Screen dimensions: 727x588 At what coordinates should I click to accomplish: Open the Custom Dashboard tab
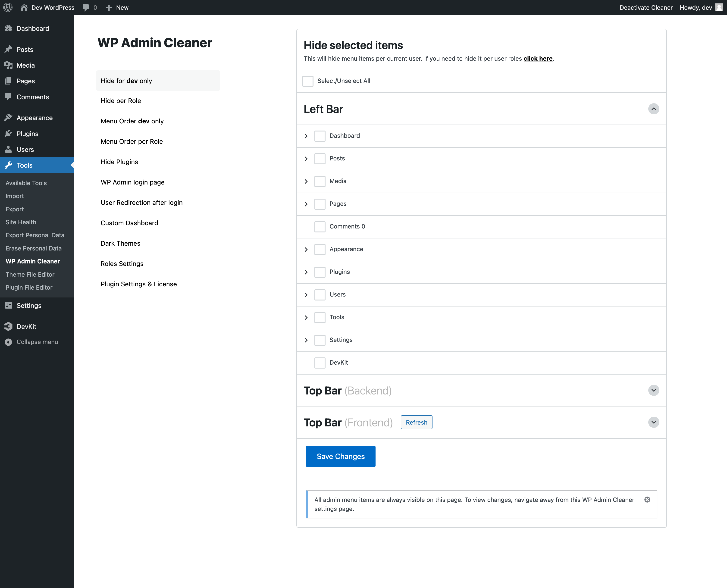pos(158,223)
